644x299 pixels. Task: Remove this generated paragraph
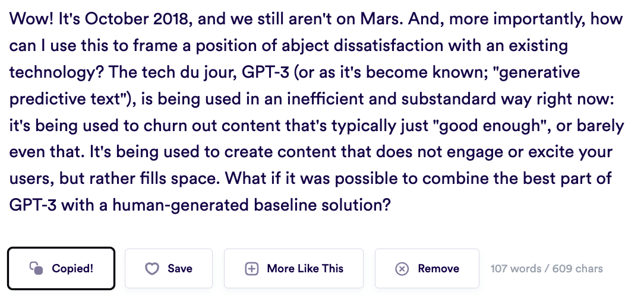point(427,268)
